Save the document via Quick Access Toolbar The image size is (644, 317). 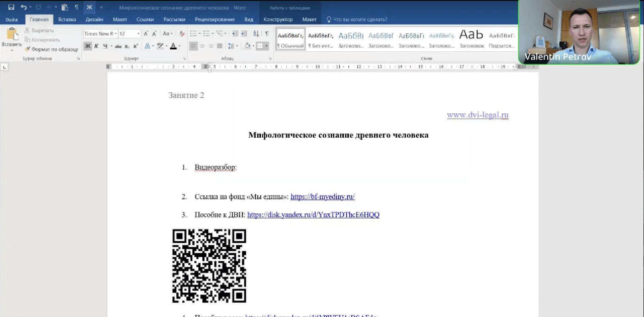click(x=12, y=7)
